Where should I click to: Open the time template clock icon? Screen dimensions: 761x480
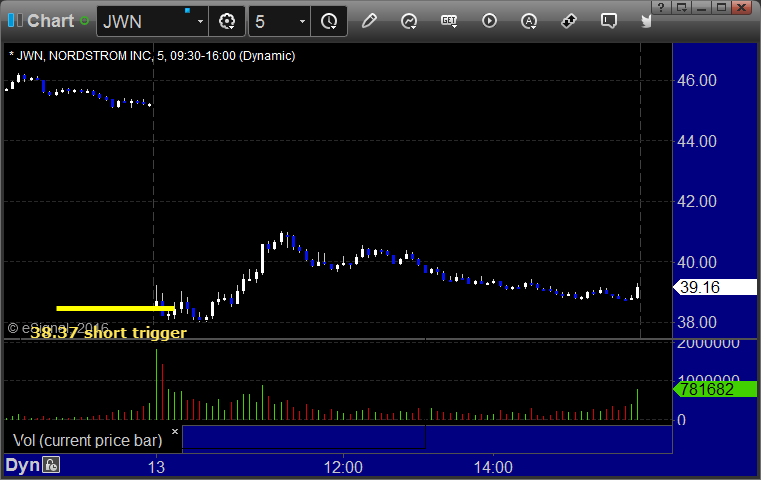329,21
